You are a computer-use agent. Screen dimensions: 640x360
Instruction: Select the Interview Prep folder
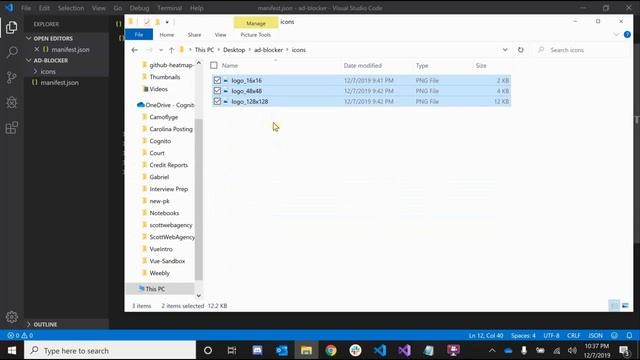pos(169,189)
